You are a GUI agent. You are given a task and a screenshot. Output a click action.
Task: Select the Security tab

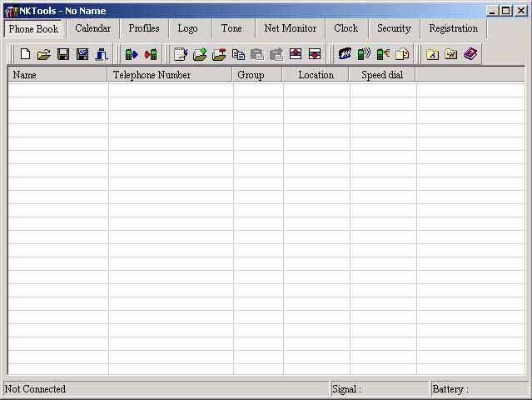(394, 28)
